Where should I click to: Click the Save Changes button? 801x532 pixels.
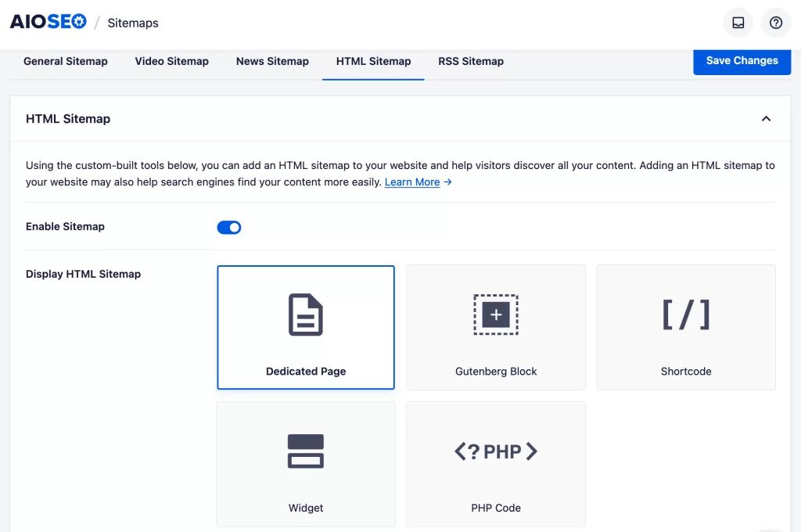pyautogui.click(x=742, y=61)
